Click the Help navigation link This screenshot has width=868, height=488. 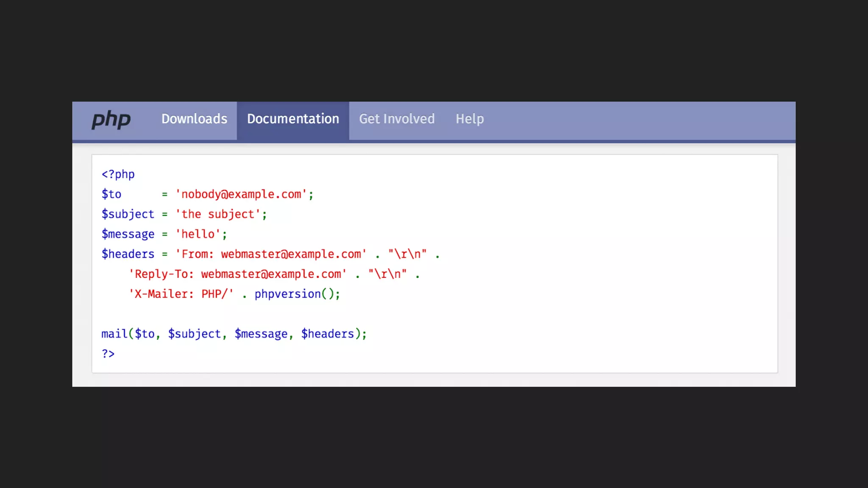click(470, 119)
